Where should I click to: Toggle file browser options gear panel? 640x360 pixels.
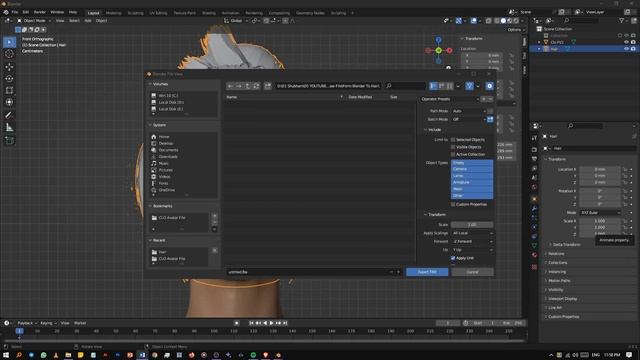489,86
